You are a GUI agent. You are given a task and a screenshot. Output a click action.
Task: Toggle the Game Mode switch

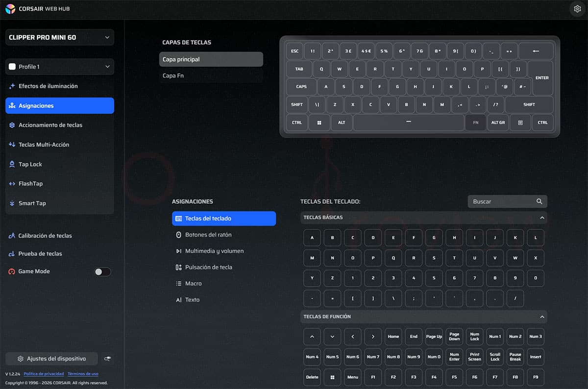click(102, 271)
